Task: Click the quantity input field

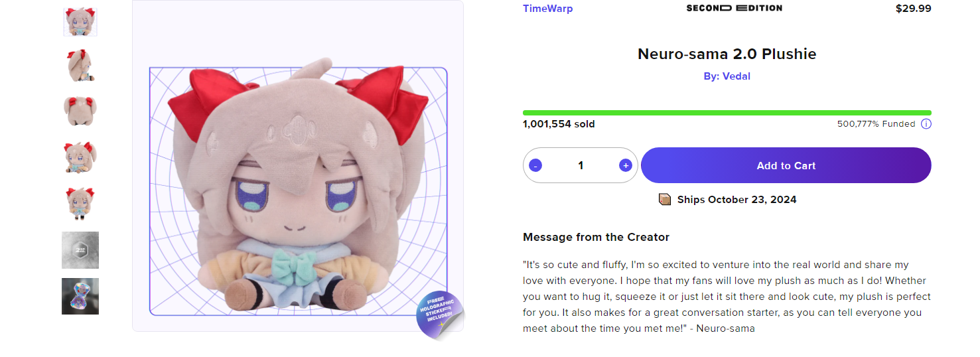Action: click(581, 165)
